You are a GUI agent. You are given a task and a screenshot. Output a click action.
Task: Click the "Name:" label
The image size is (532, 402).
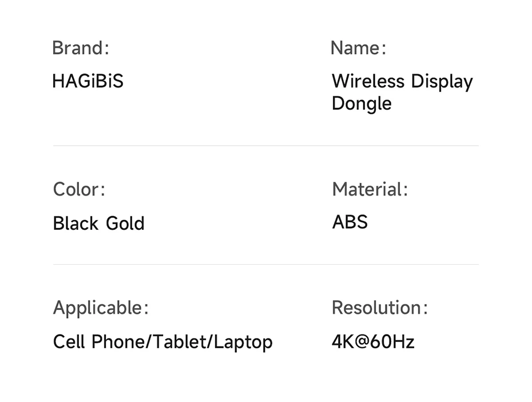[358, 48]
